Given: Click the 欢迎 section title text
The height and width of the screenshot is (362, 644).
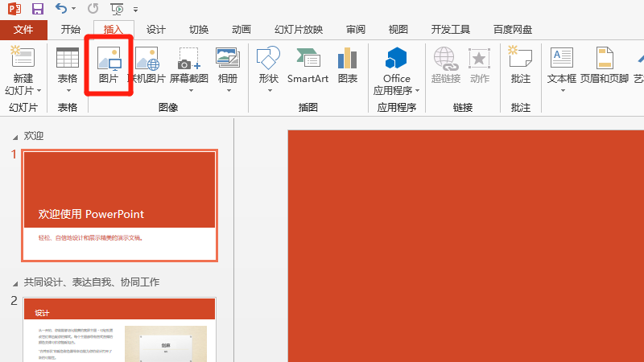Looking at the screenshot, I should pyautogui.click(x=34, y=136).
